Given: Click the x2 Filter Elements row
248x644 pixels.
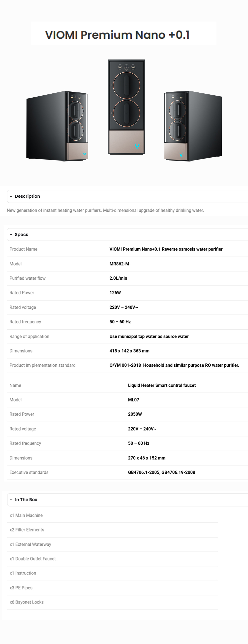Looking at the screenshot, I should coord(27,530).
